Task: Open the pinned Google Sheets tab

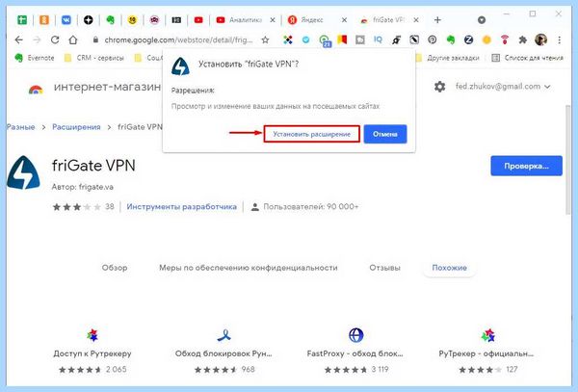Action: coord(22,20)
